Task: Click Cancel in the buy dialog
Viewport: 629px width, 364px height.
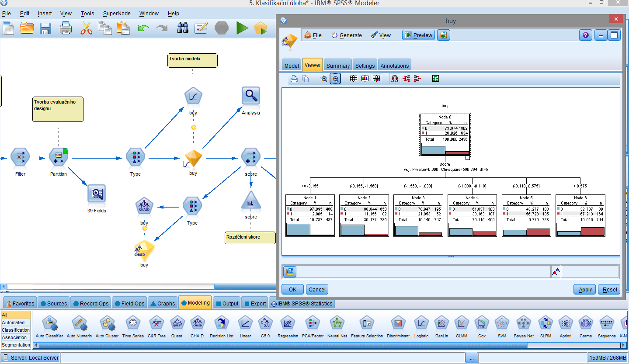Action: coord(317,289)
